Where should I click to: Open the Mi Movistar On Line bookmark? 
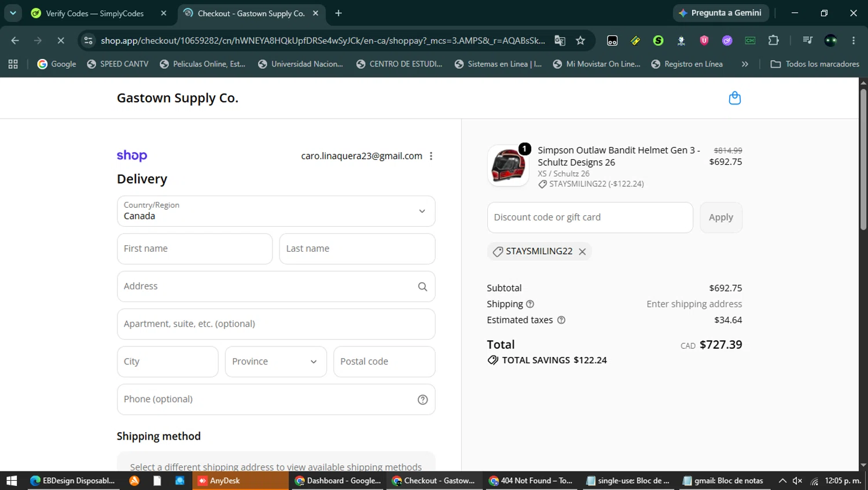point(597,64)
